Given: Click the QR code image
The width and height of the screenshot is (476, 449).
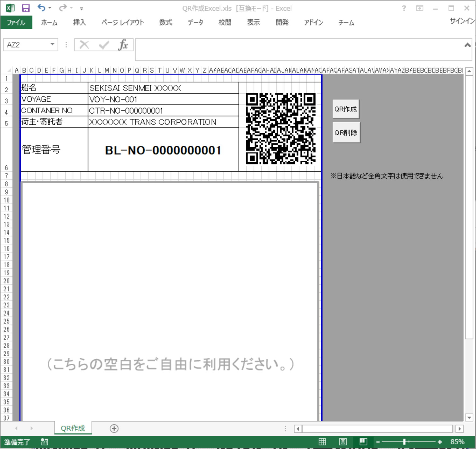Looking at the screenshot, I should point(281,128).
